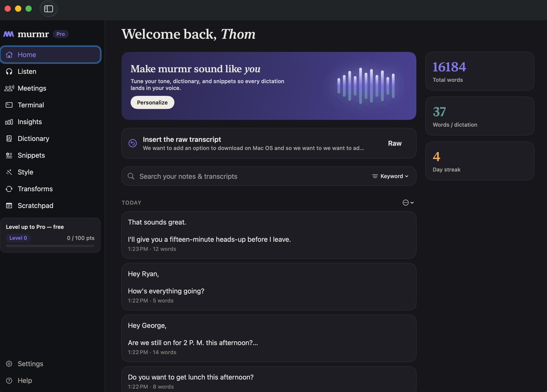Open the Terminal section

50,105
